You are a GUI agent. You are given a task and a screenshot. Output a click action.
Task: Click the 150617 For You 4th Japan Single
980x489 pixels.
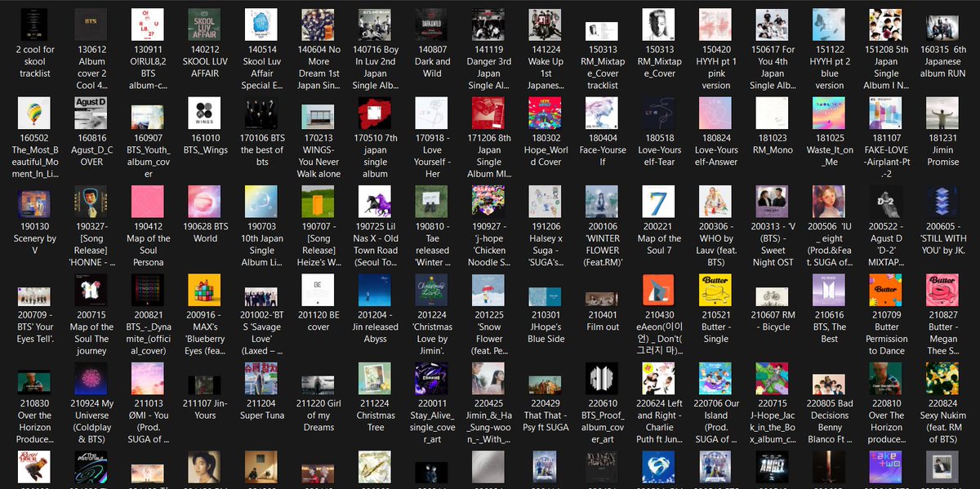pos(773,25)
